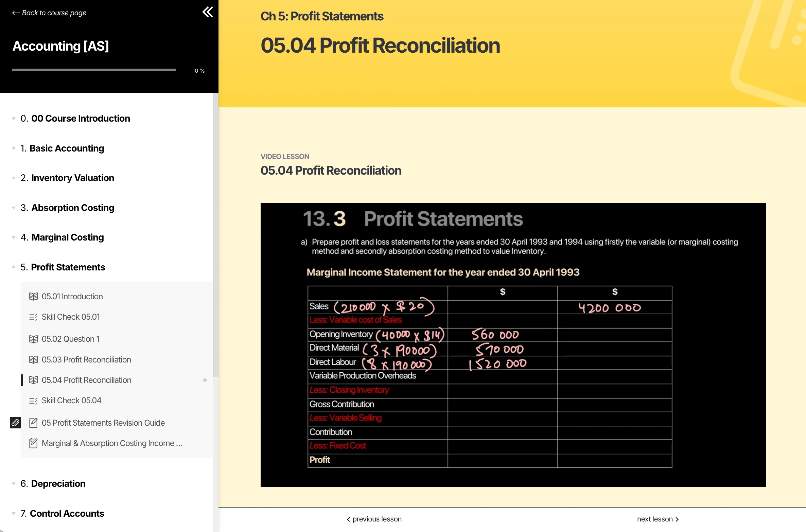Viewport: 806px width, 532px height.
Task: Click icon beside Marginal & Absorption Costing
Action: pos(33,443)
